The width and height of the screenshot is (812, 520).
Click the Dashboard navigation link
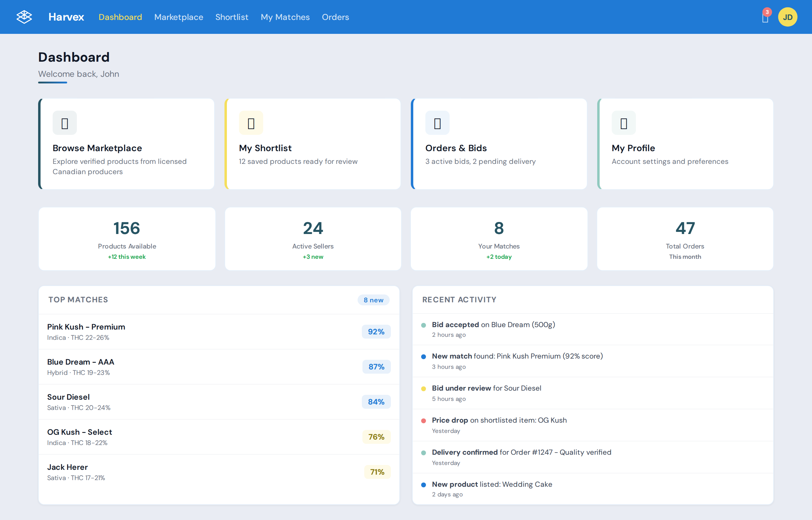tap(120, 17)
